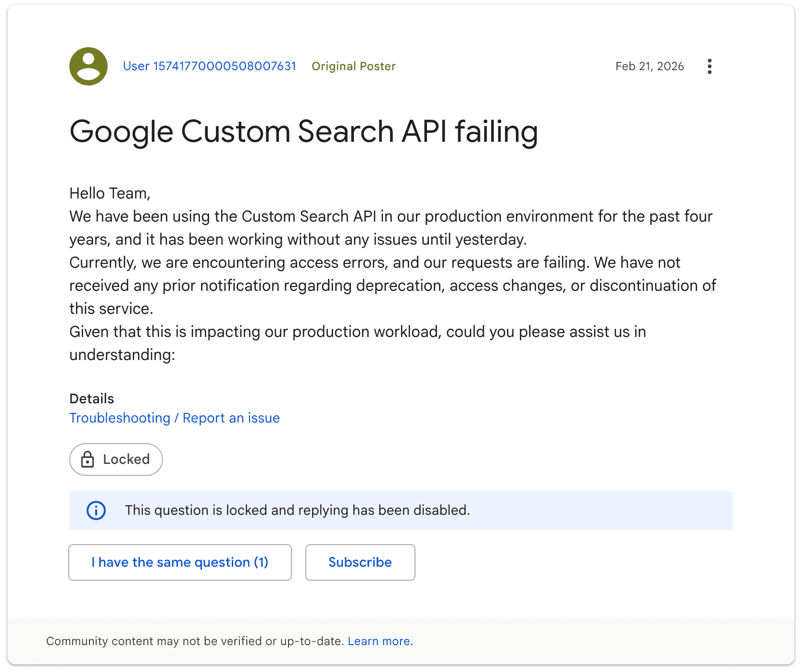Click the original poster's avatar icon

(88, 66)
